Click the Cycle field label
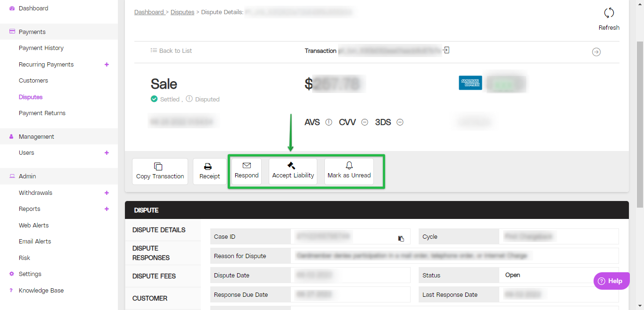The width and height of the screenshot is (644, 310). tap(430, 237)
